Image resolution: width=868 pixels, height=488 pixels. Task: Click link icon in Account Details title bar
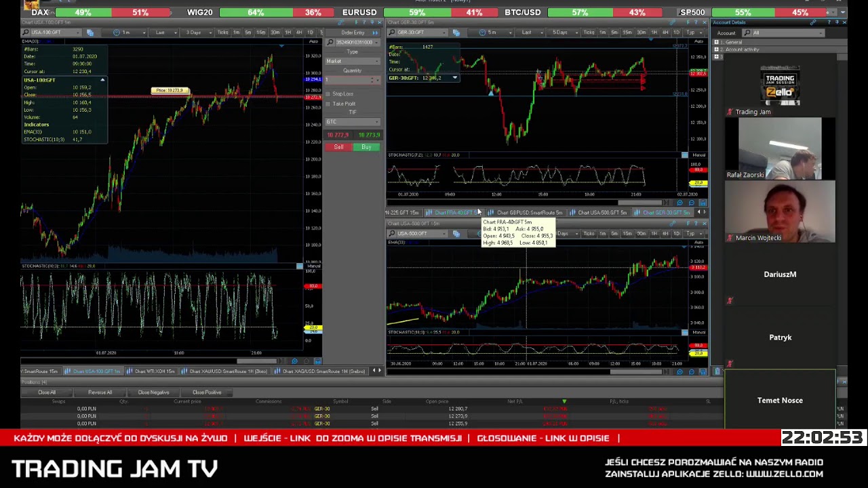(813, 22)
